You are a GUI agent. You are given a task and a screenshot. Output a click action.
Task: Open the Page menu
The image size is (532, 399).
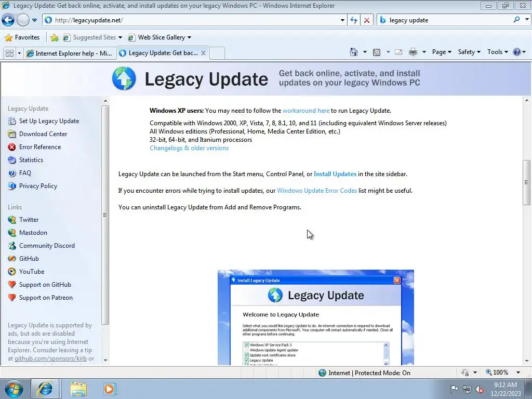point(442,52)
